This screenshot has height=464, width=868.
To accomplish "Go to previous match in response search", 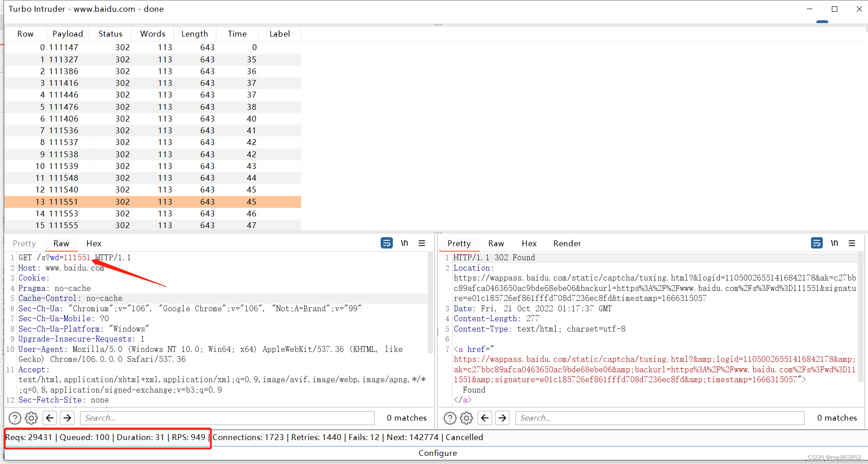I will 485,418.
